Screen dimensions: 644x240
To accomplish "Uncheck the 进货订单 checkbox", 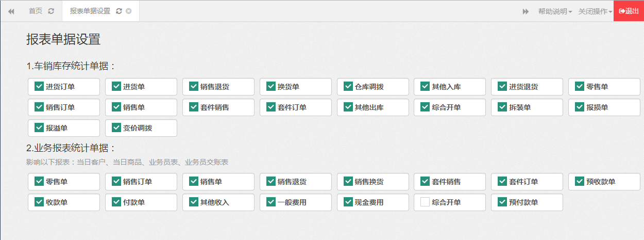I will point(39,86).
